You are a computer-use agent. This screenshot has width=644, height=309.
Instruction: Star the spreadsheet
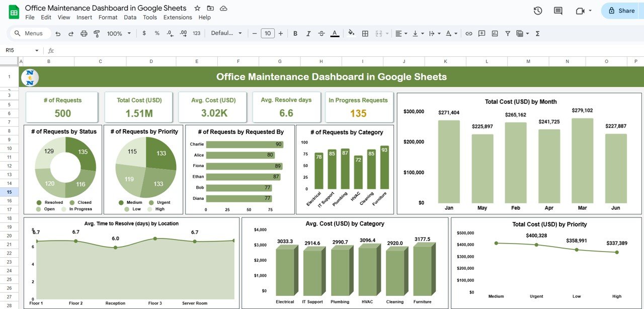pyautogui.click(x=197, y=8)
